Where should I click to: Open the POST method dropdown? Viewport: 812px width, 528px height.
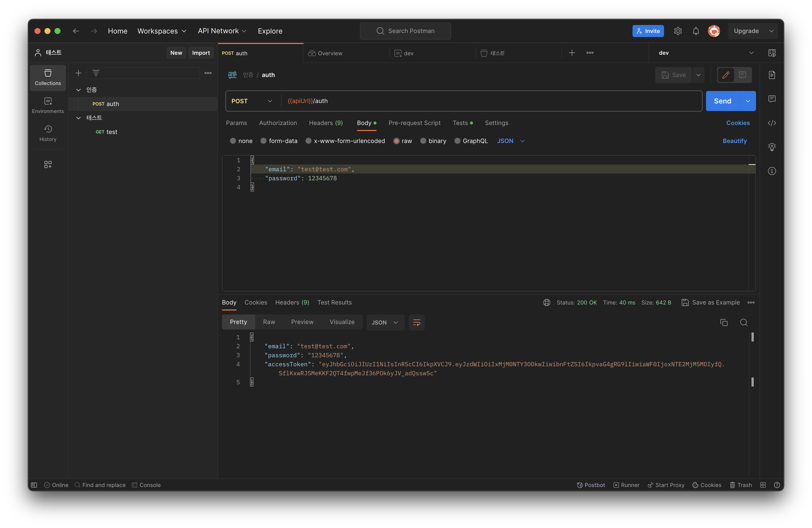pyautogui.click(x=252, y=101)
